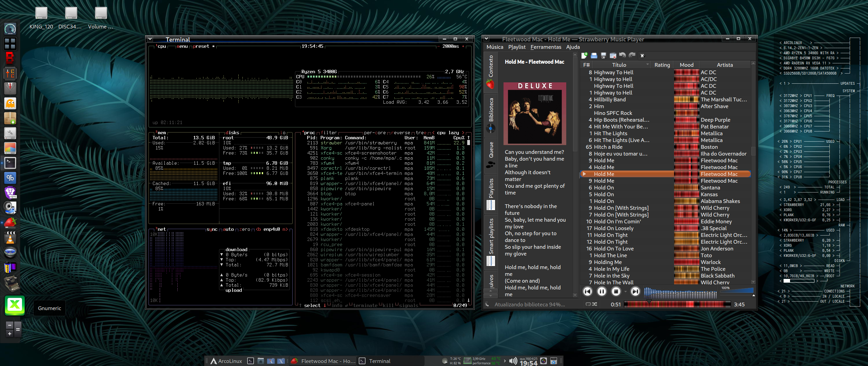
Task: Select next sort column right of cpu lazy
Action: (463, 133)
